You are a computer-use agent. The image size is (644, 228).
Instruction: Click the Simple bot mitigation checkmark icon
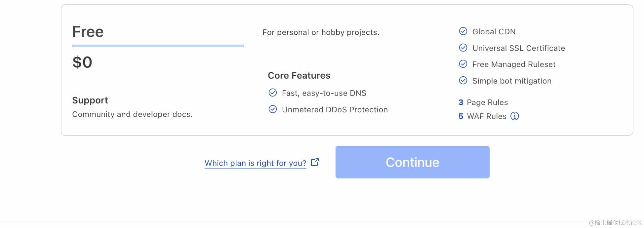(x=463, y=81)
